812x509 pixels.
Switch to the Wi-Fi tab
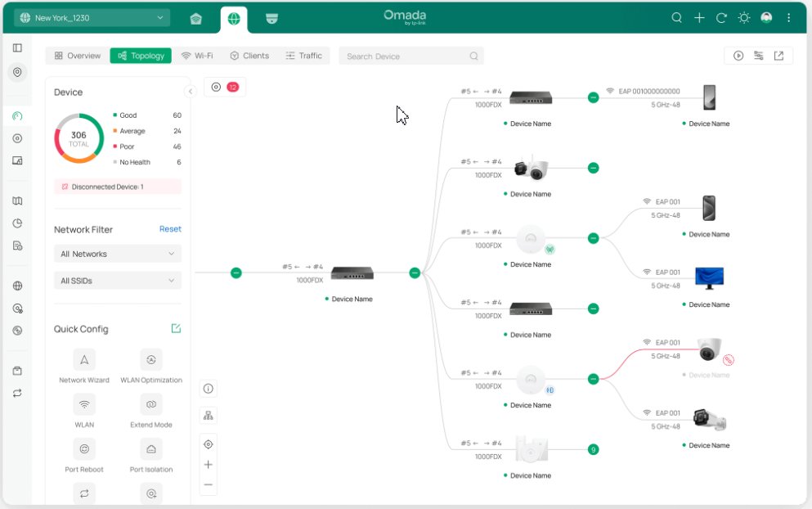click(197, 56)
